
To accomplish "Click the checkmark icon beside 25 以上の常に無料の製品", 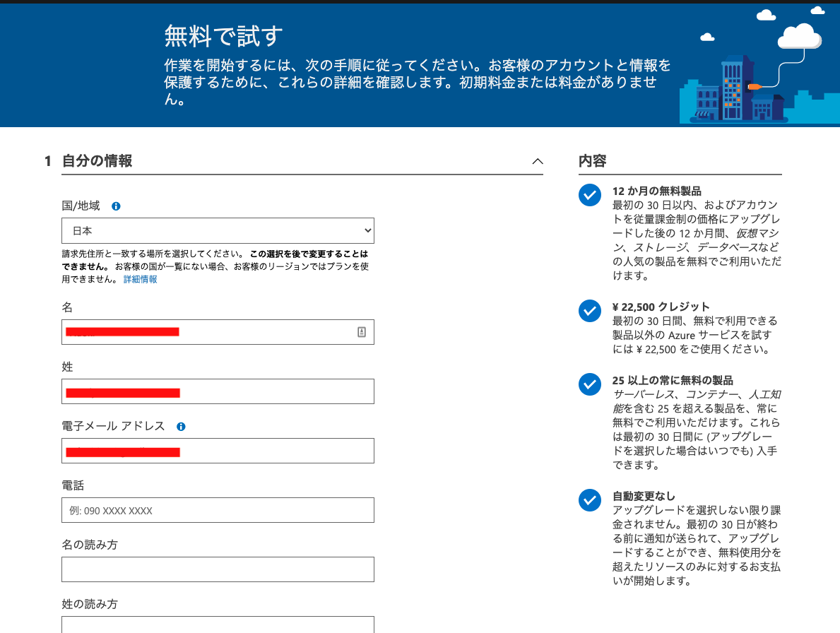I will 589,384.
